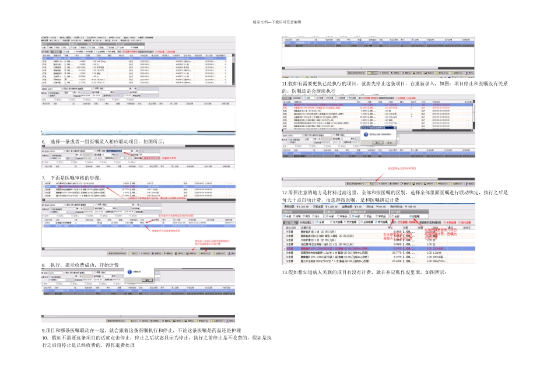Screen dimensions: 554x392
Task: Click vertical scrollbar of table above step 6
Action: (233, 69)
